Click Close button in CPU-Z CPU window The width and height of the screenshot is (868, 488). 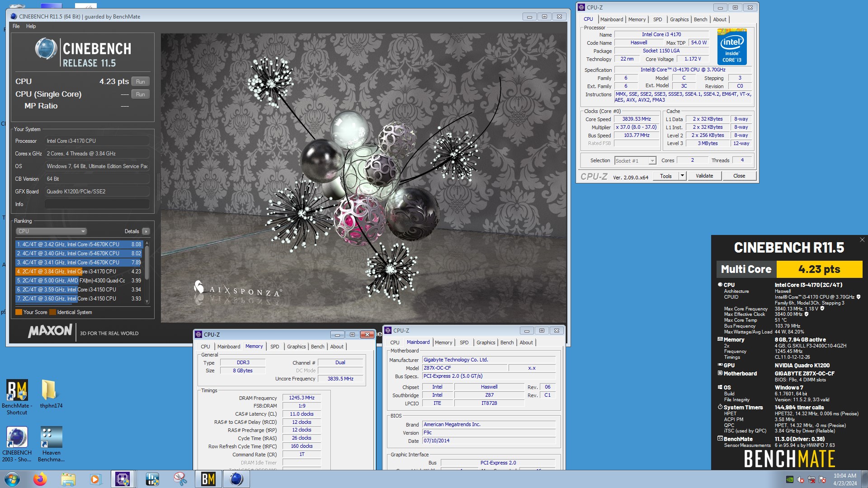point(739,176)
